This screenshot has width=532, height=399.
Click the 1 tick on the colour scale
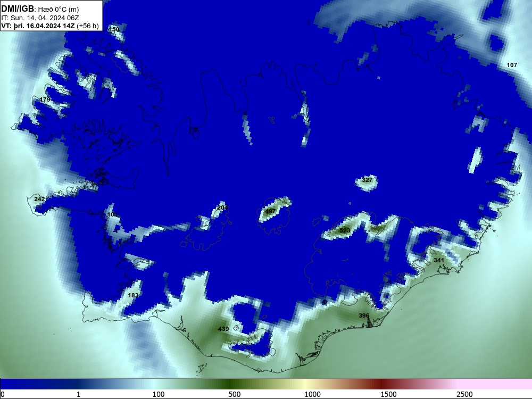(78, 394)
